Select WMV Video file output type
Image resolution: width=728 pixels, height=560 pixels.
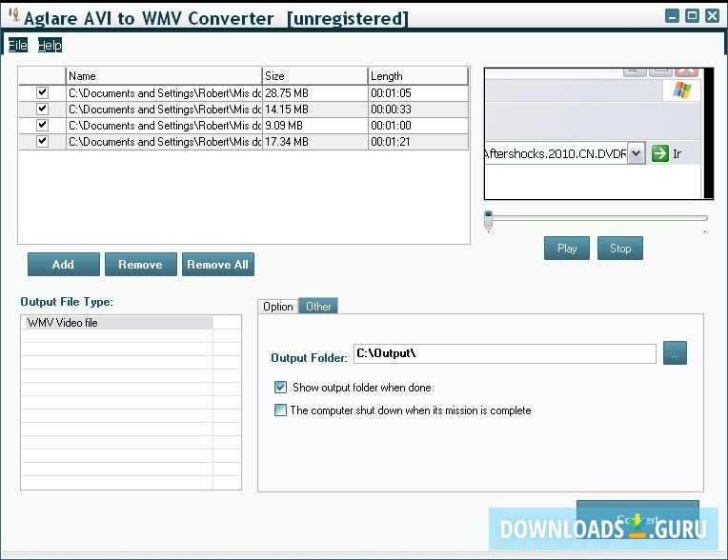pos(117,323)
